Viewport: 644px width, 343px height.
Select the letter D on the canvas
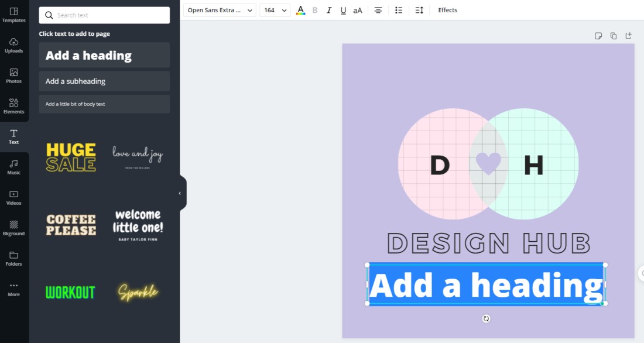(x=440, y=165)
